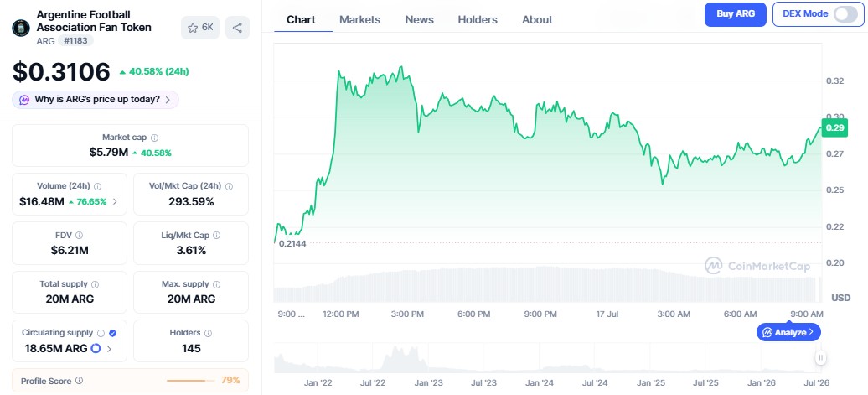Click the share icon button
868x395 pixels.
pos(237,28)
